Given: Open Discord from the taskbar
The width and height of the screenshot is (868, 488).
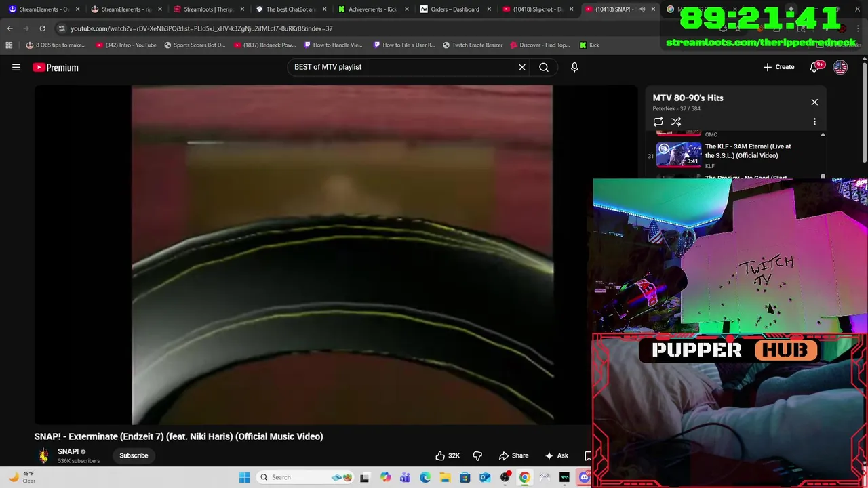Looking at the screenshot, I should 585,477.
